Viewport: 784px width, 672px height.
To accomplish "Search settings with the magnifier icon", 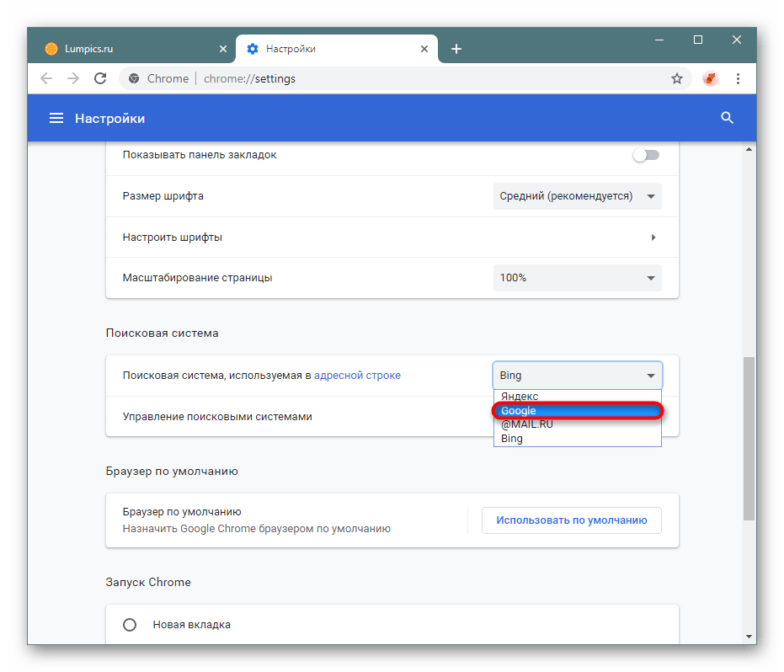I will click(727, 118).
